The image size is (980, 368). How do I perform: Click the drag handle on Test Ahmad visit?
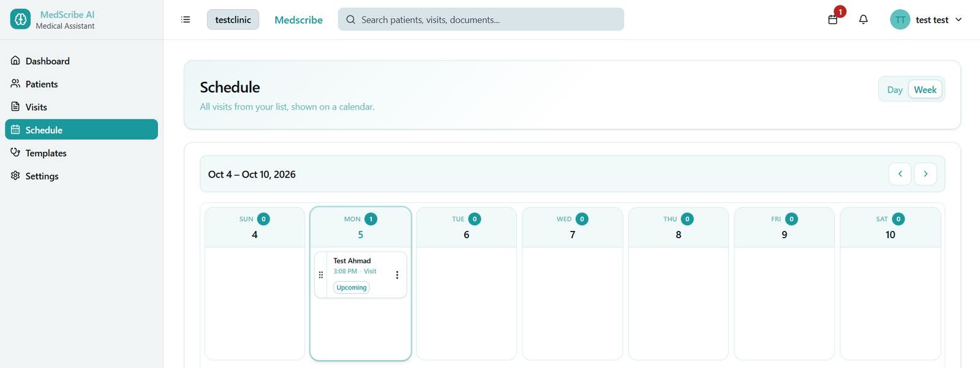click(321, 275)
